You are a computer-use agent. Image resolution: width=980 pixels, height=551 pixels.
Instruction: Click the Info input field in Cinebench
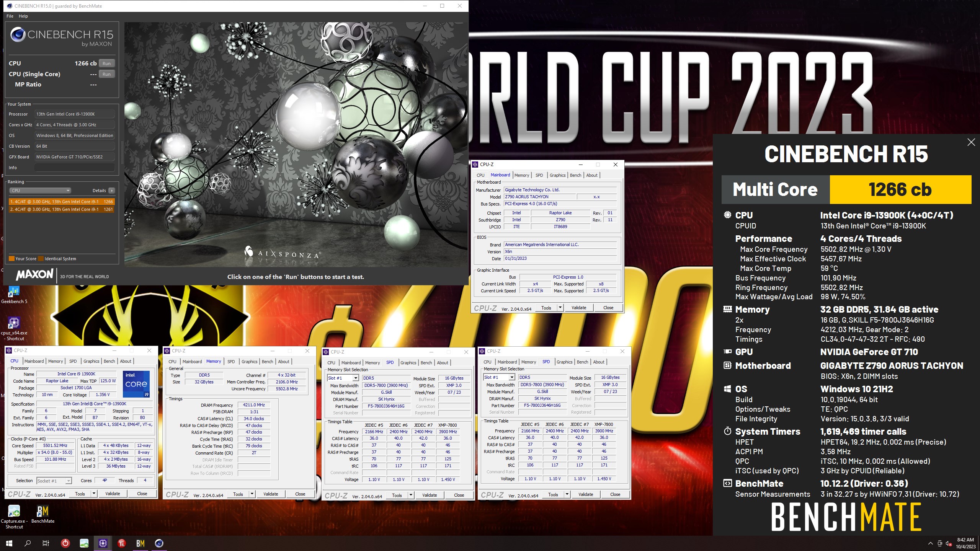[x=75, y=168]
